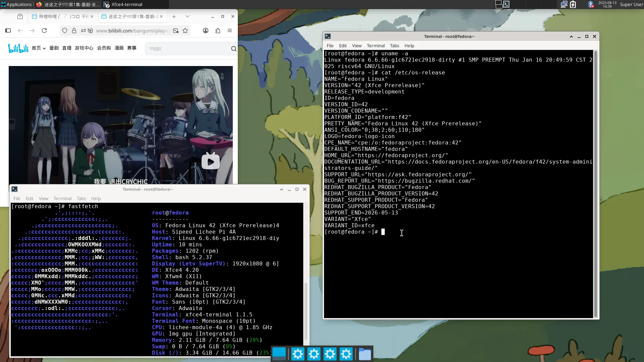Bookmark this page with the star icon
The width and height of the screenshot is (644, 362).
coord(185,31)
